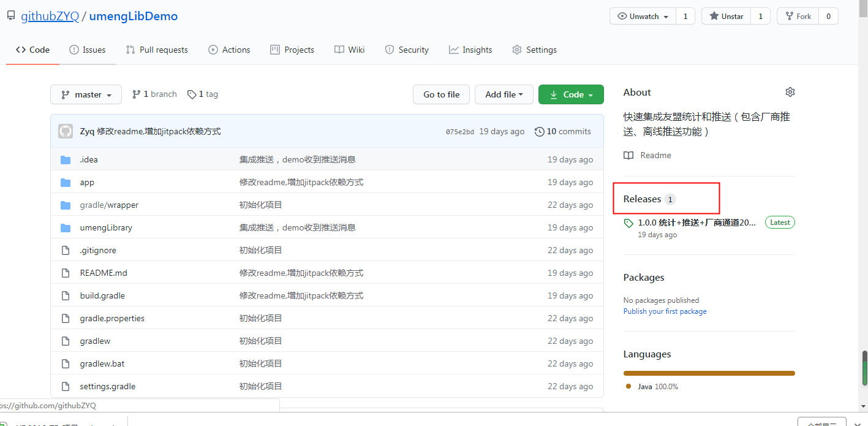Click the 1 tag link
Screen dimensions: 868x426
(203, 94)
